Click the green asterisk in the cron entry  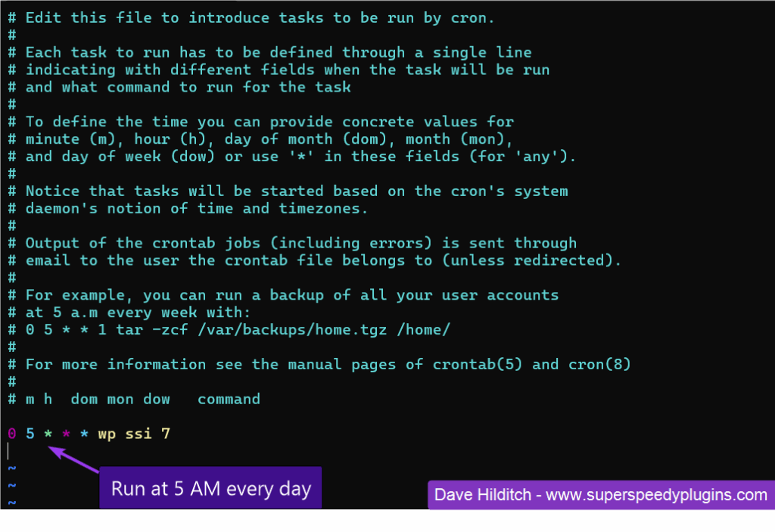48,434
